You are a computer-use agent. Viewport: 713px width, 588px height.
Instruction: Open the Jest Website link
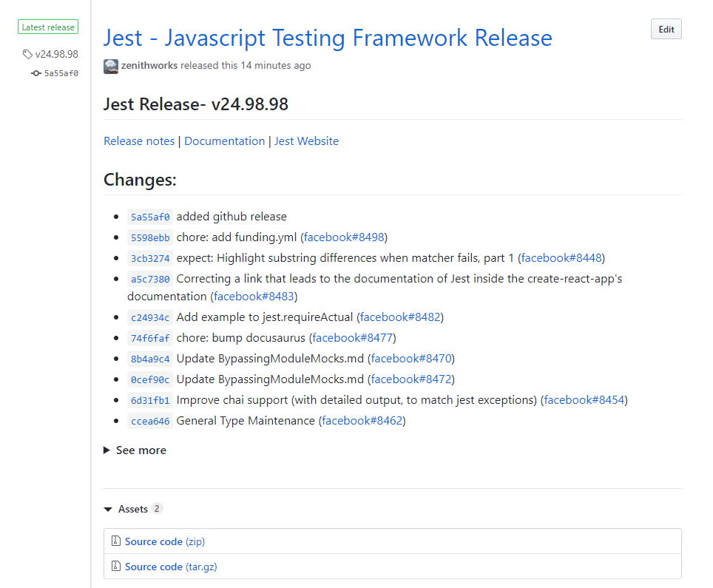click(306, 141)
